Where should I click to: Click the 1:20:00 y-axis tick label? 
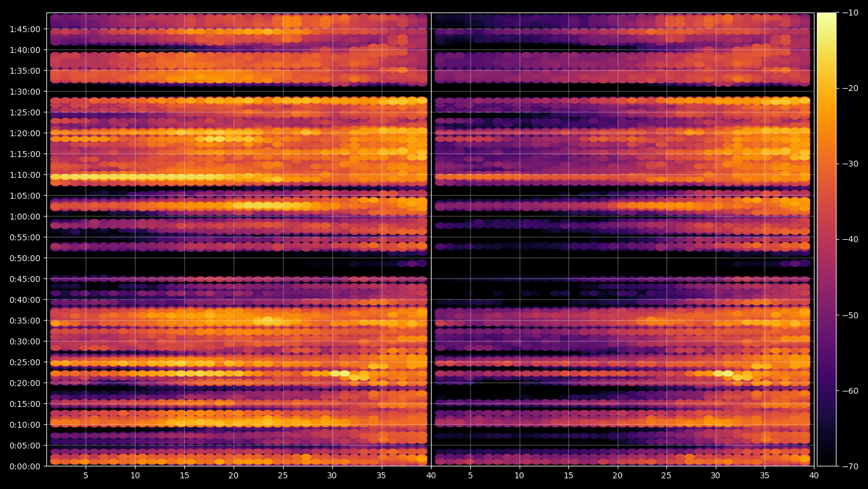click(25, 133)
